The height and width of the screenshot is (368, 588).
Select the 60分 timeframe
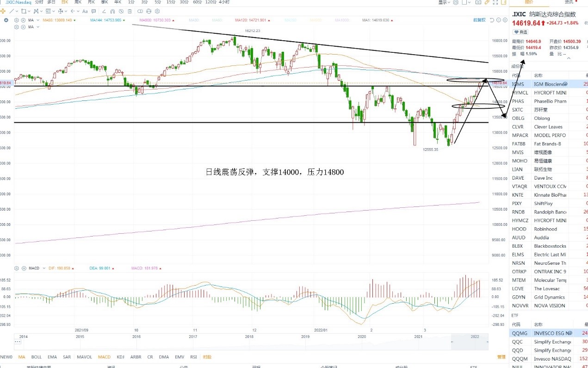tap(197, 2)
